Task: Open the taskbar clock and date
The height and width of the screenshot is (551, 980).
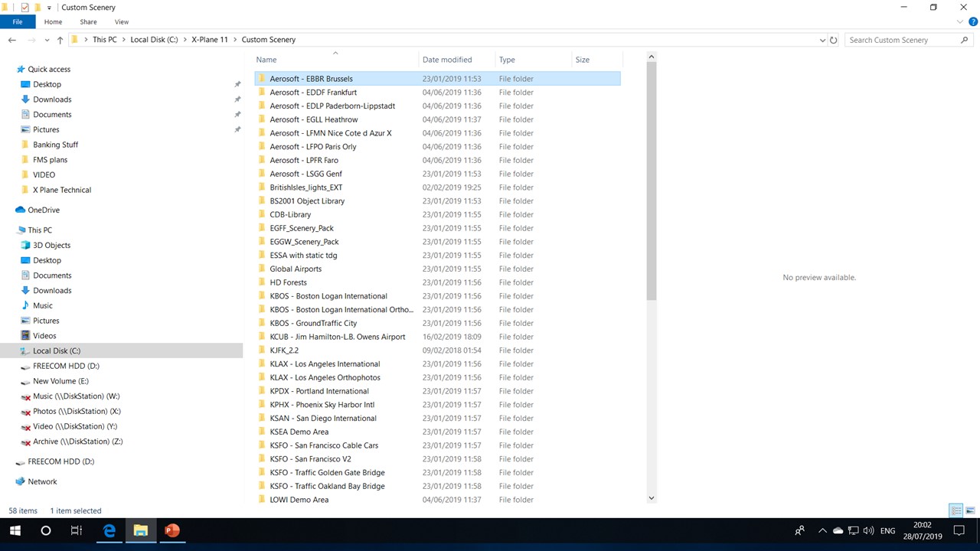Action: (x=923, y=530)
